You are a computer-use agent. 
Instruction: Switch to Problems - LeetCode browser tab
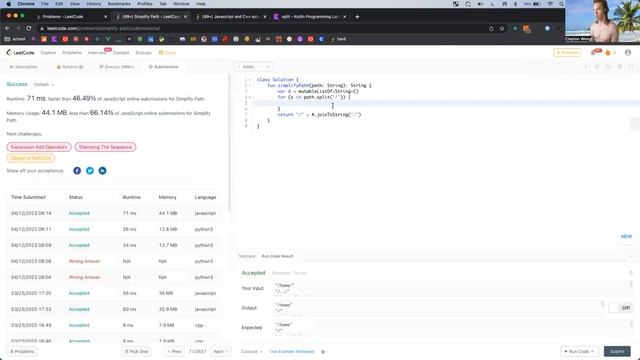pyautogui.click(x=71, y=17)
